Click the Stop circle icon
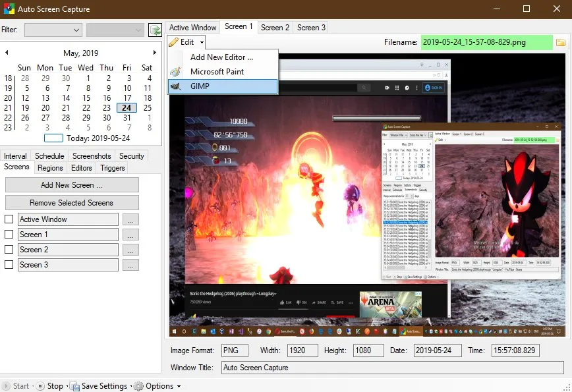 pos(40,386)
